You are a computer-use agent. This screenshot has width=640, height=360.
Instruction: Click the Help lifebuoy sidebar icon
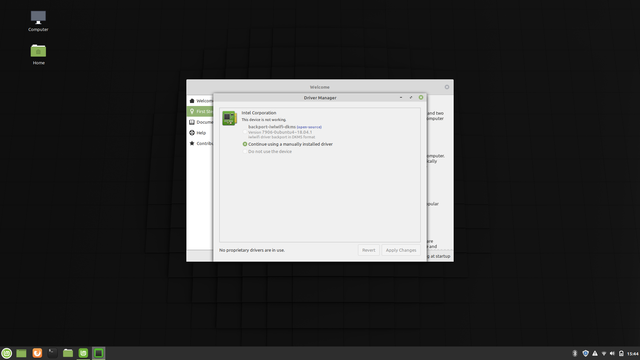pyautogui.click(x=192, y=133)
